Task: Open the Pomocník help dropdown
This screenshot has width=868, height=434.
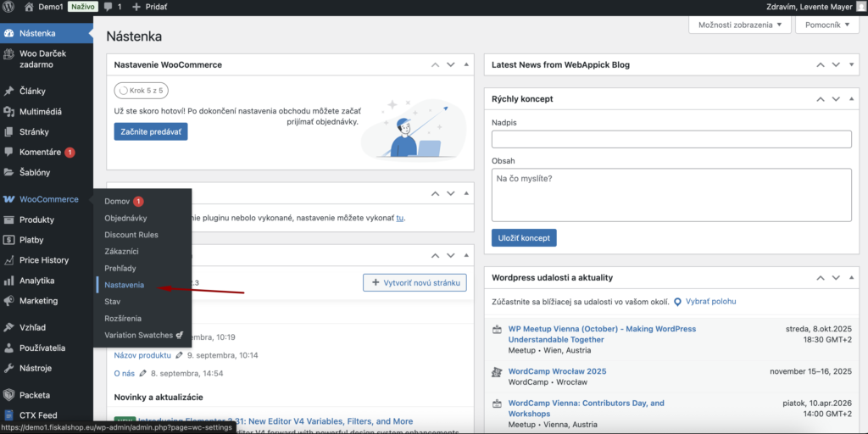Action: pos(828,25)
